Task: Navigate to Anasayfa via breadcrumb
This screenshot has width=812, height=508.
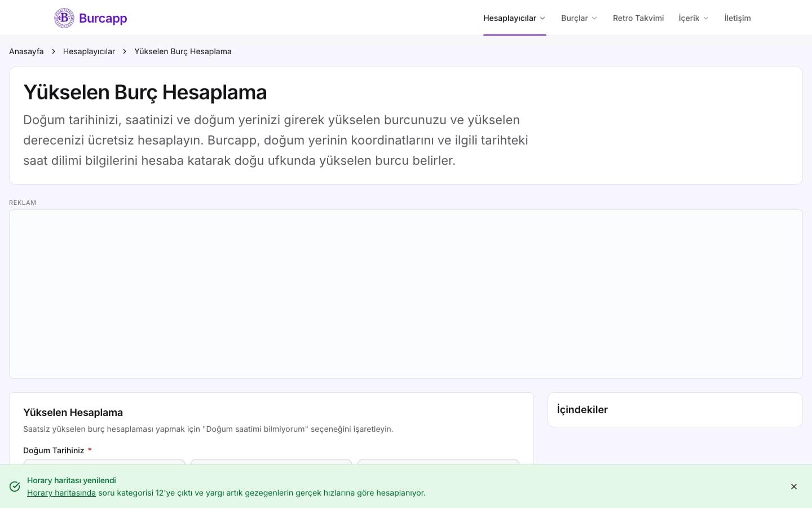Action: [27, 51]
